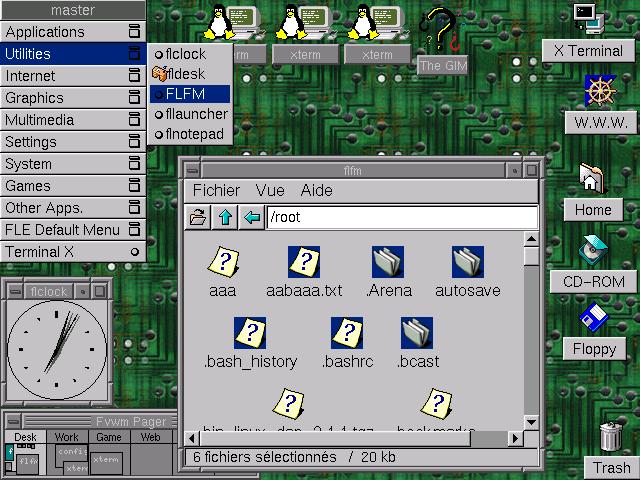The height and width of the screenshot is (480, 640).
Task: Launch fldesk from Utilities submenu
Action: click(190, 74)
